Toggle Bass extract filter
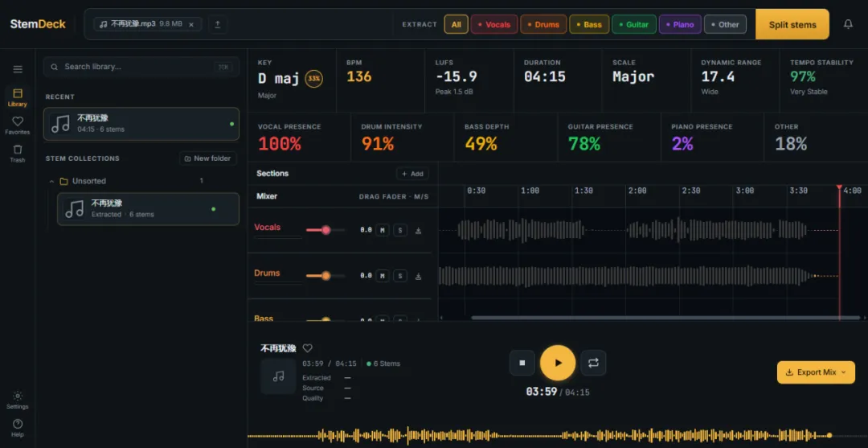 [x=589, y=24]
